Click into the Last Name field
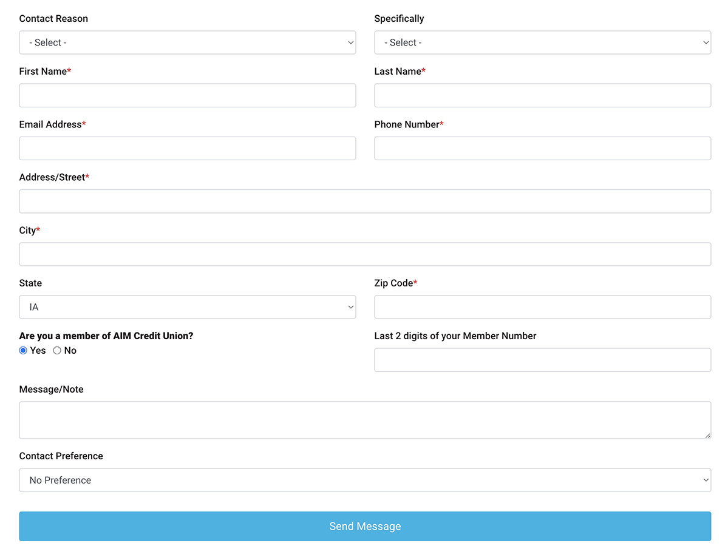 pos(542,95)
